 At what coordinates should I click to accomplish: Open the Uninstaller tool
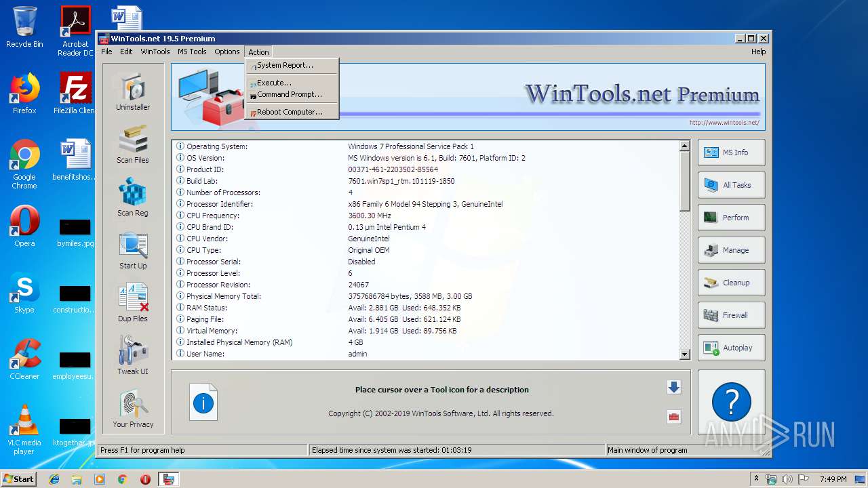click(133, 91)
